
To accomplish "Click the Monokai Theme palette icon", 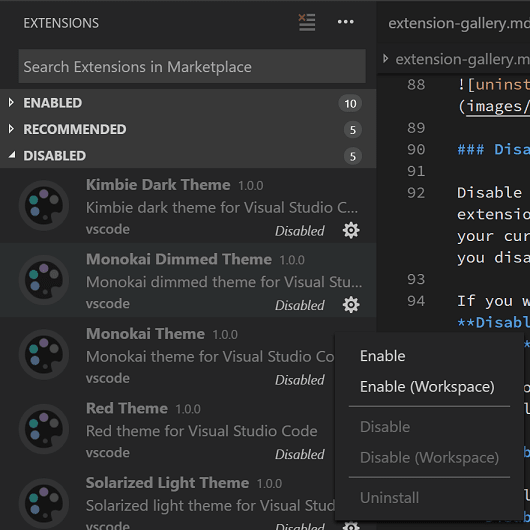I will (44, 354).
